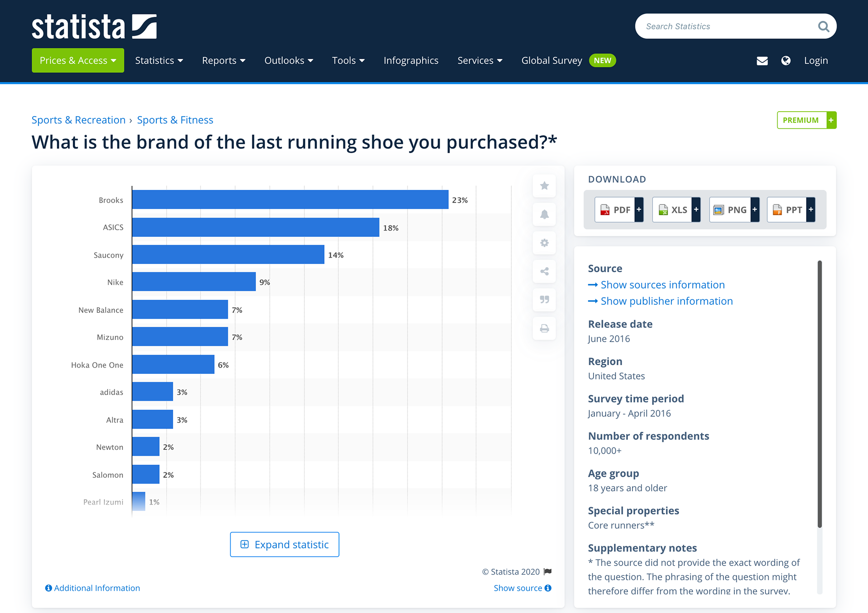Image resolution: width=868 pixels, height=613 pixels.
Task: Click 'Core runners**' text
Action: (621, 525)
